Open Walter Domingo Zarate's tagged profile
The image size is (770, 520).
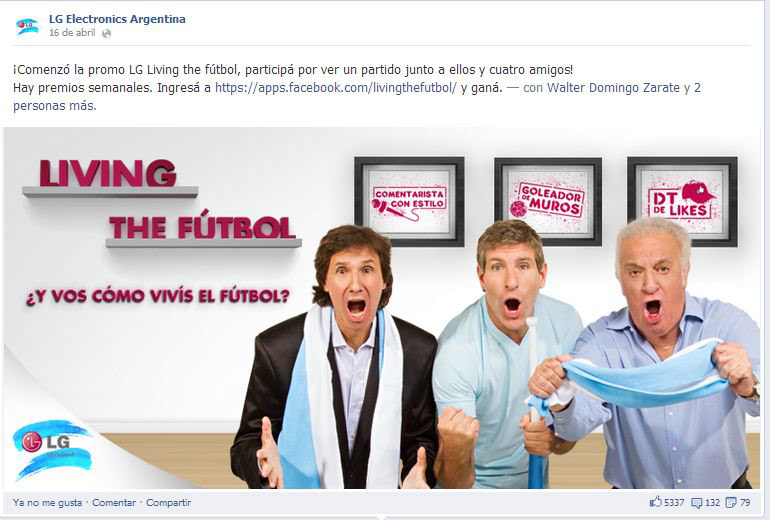(613, 88)
